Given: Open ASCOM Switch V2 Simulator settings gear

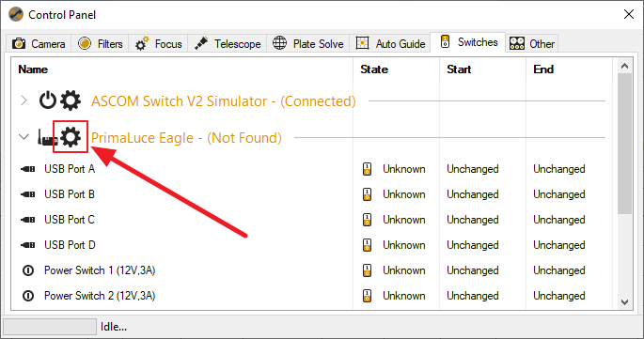Looking at the screenshot, I should point(71,100).
